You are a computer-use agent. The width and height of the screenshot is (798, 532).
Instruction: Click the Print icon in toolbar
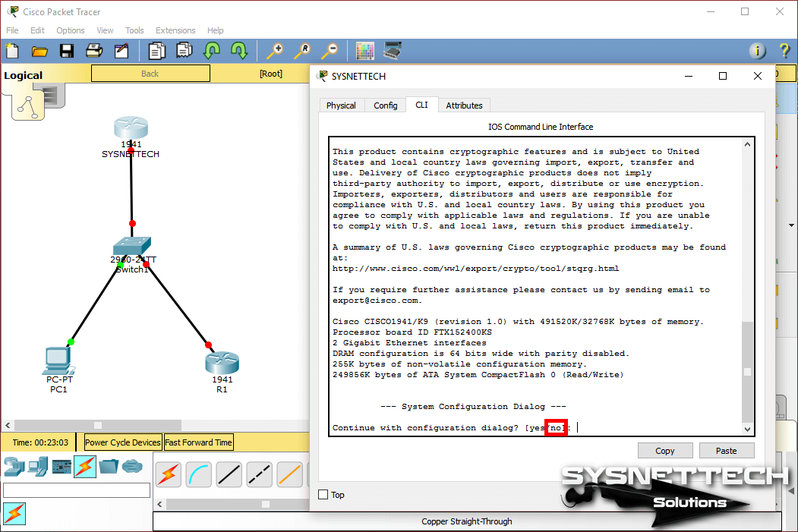click(94, 51)
